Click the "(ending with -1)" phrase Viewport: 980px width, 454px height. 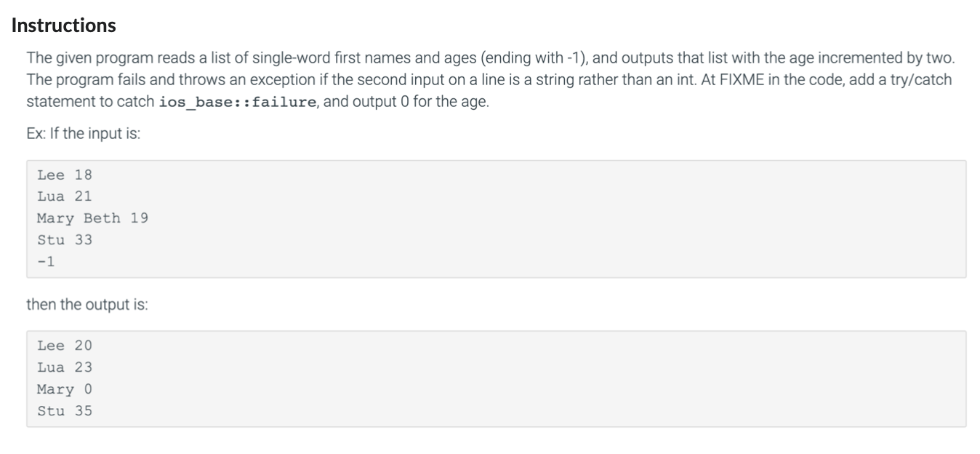[x=537, y=58]
